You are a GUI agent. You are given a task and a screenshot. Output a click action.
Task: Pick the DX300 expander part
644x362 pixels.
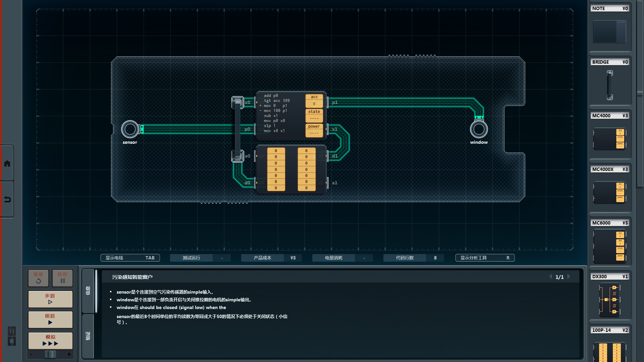pos(609,300)
